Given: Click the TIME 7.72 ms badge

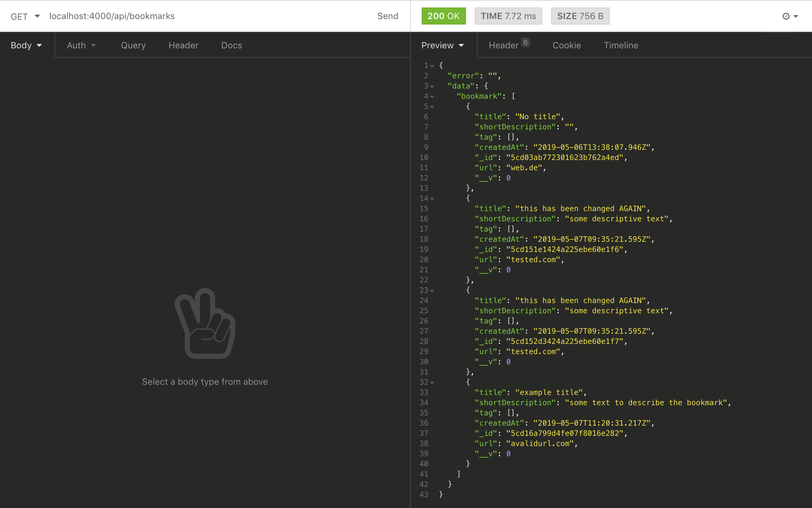Looking at the screenshot, I should point(508,16).
